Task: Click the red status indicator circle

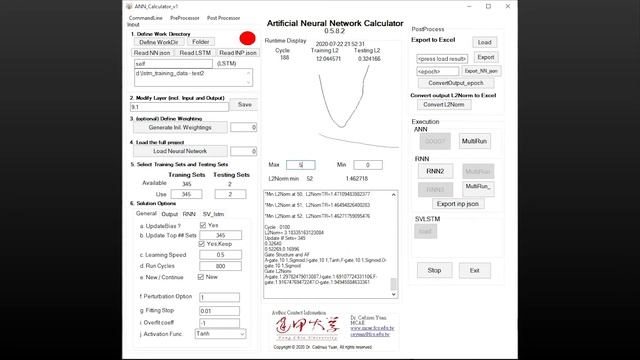Action: (247, 38)
